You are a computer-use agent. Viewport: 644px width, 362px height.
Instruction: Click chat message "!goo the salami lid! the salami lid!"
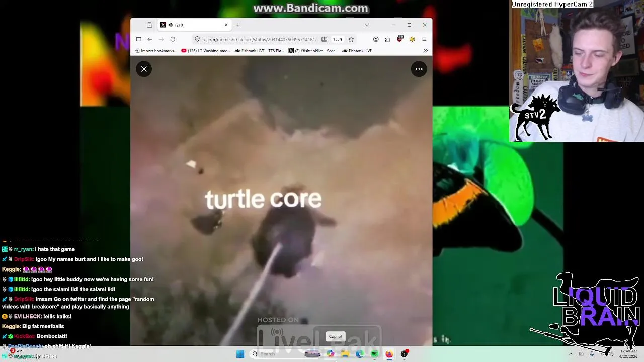[x=73, y=290]
